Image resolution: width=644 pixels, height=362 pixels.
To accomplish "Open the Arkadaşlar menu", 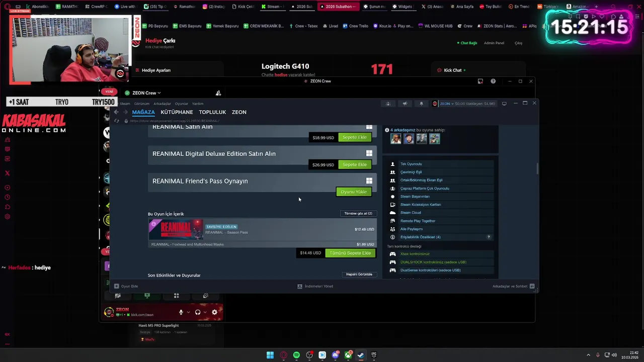I will tap(162, 104).
